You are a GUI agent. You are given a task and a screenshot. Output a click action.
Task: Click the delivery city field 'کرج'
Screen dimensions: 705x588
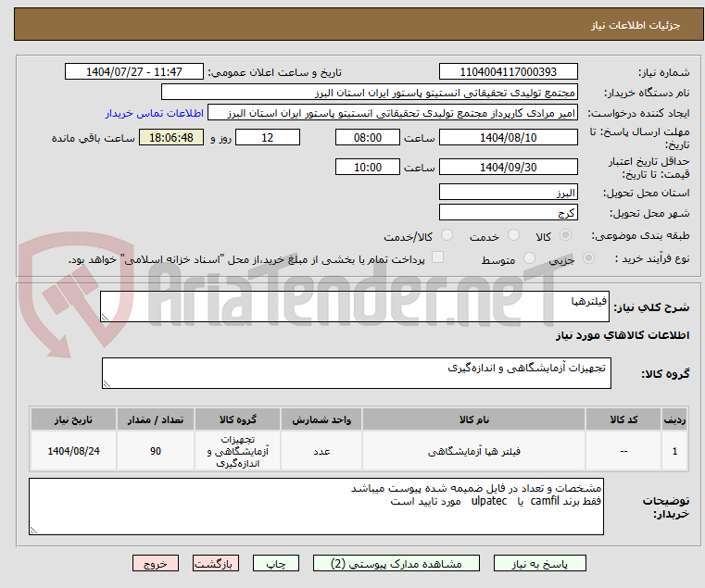click(x=508, y=213)
